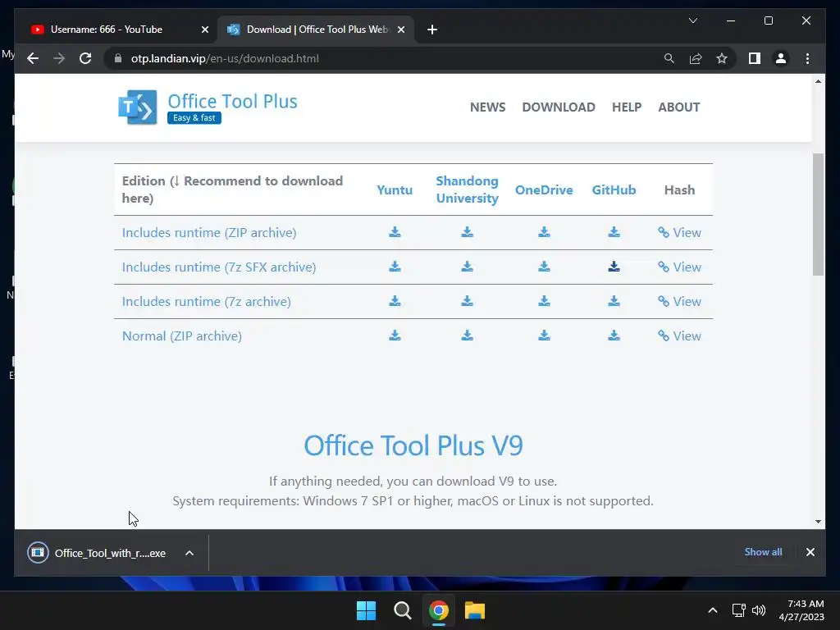Click the scroll up arrow
Viewport: 840px width, 630px height.
[818, 81]
